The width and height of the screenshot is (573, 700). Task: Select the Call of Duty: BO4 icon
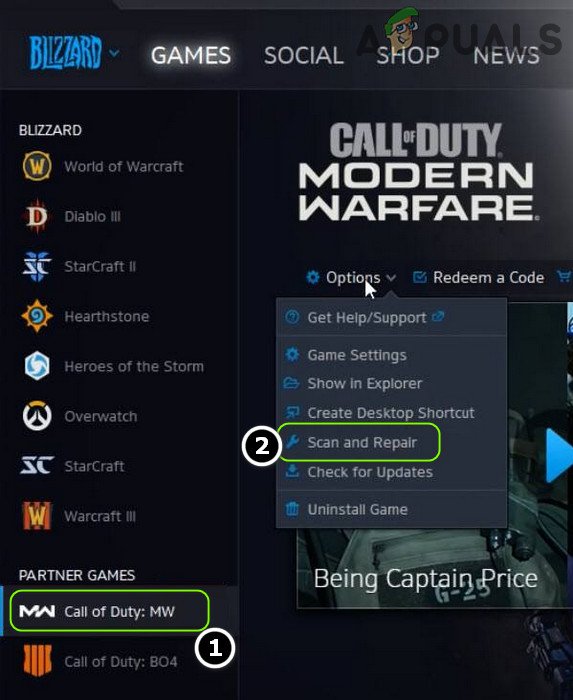pyautogui.click(x=37, y=660)
